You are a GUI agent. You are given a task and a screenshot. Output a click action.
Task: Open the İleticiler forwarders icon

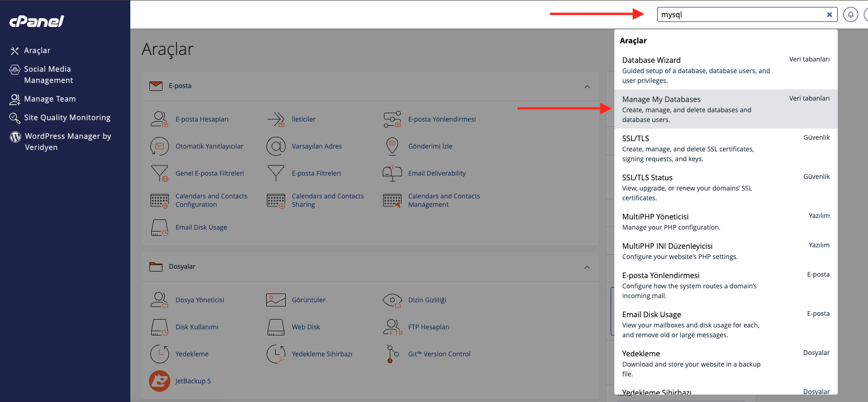(x=276, y=119)
